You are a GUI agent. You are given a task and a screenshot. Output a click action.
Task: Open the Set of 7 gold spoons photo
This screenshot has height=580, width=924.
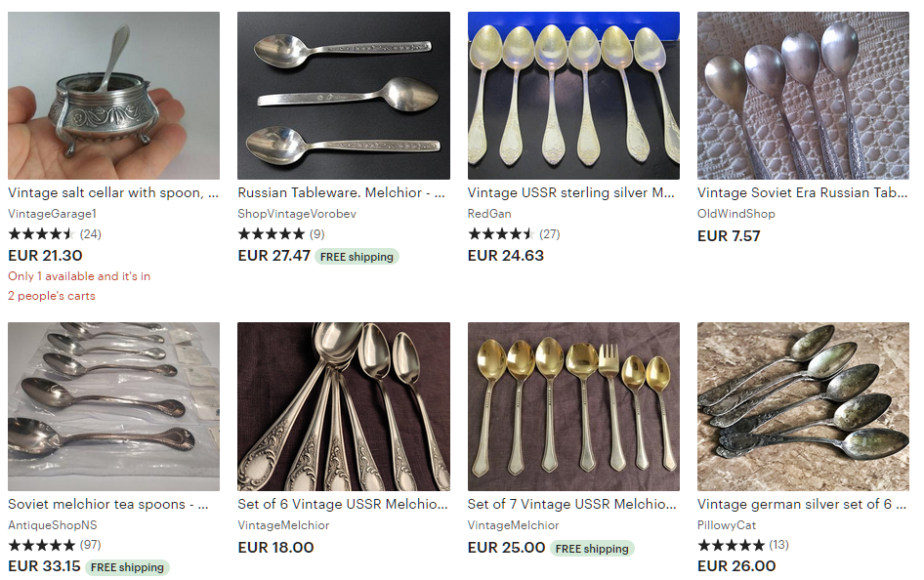tap(573, 406)
